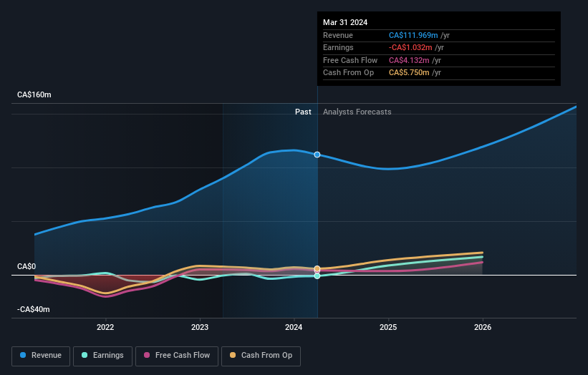Click the Earnings row label in tooltip
This screenshot has height=375, width=588.
point(338,47)
